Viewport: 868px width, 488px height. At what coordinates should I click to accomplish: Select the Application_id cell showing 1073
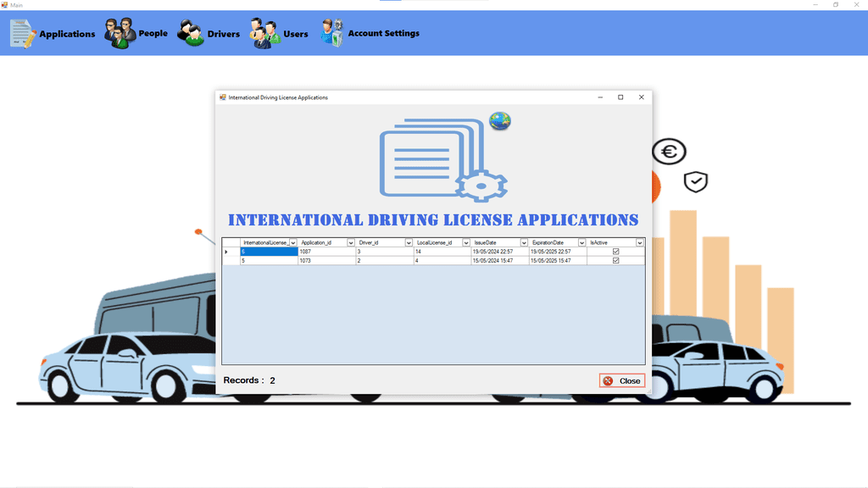click(x=326, y=261)
